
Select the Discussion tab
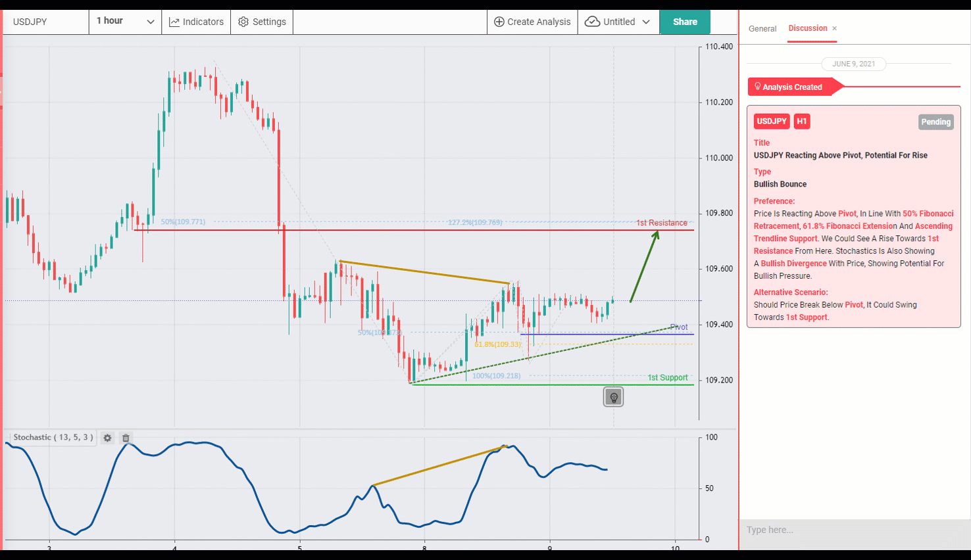coord(808,28)
